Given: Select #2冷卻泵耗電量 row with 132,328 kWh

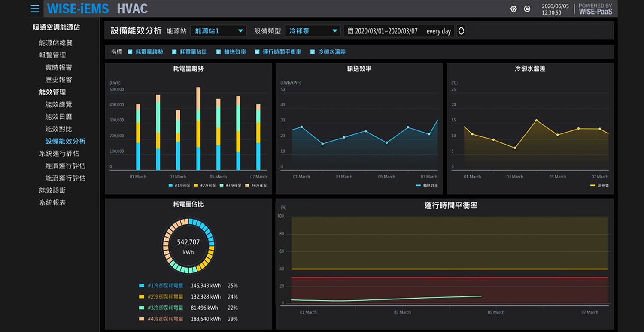Looking at the screenshot, I should 188,297.
